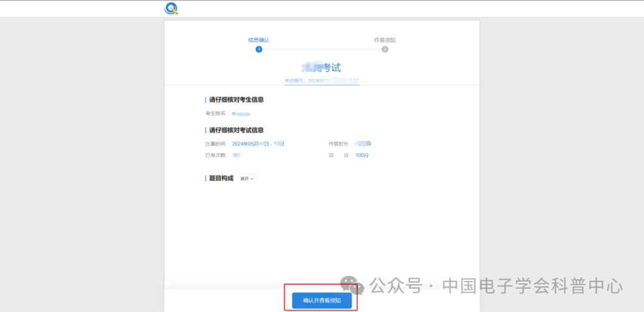Click the step 2 circle indicator
Screen dimensions: 644x312
click(385, 50)
